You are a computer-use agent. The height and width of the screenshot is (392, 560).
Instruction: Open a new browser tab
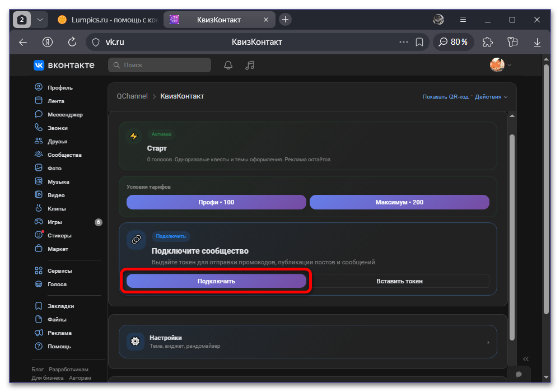pyautogui.click(x=285, y=20)
